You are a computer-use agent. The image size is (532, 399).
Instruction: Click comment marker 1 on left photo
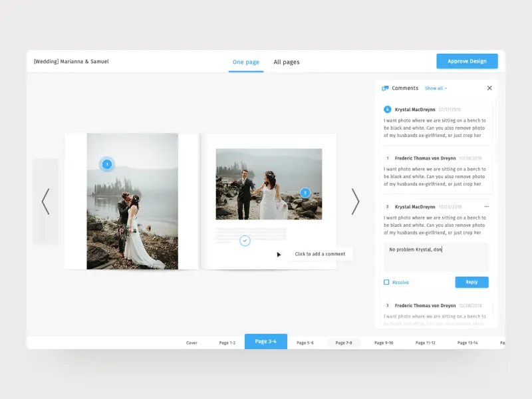[x=107, y=164]
